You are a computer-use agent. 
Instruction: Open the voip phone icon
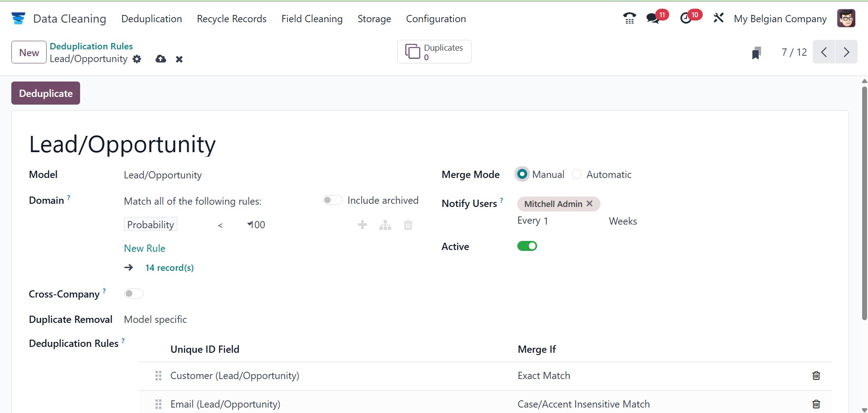pyautogui.click(x=629, y=18)
